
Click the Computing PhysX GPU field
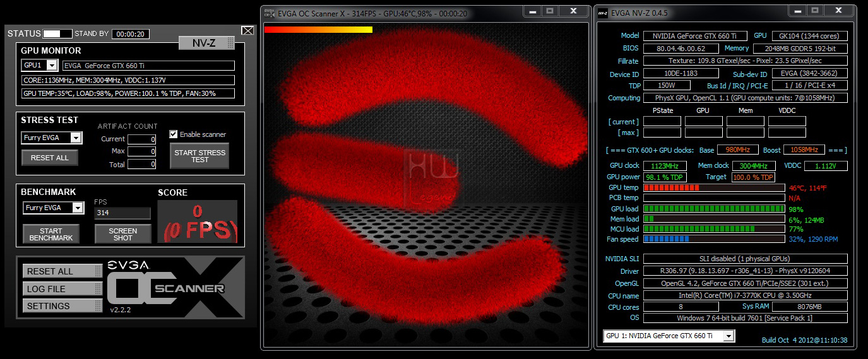[x=745, y=98]
